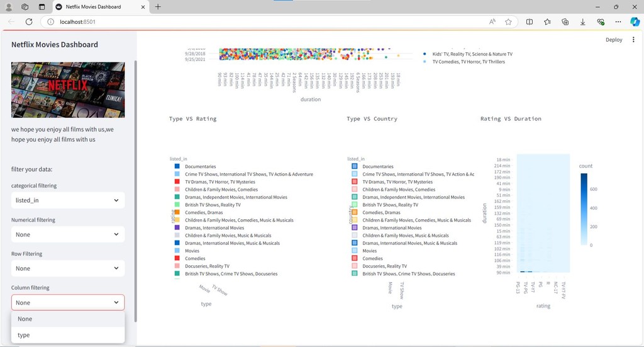The height and width of the screenshot is (347, 644).
Task: Click the 'filter your data:' label
Action: (31, 169)
